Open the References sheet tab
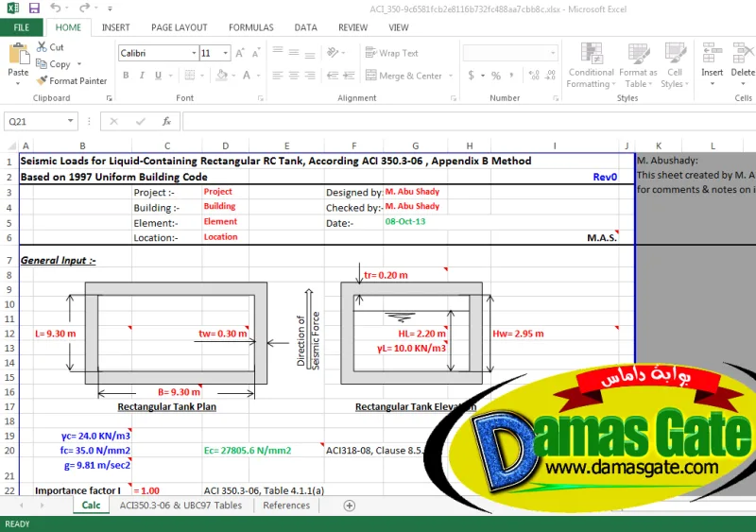 click(x=286, y=505)
